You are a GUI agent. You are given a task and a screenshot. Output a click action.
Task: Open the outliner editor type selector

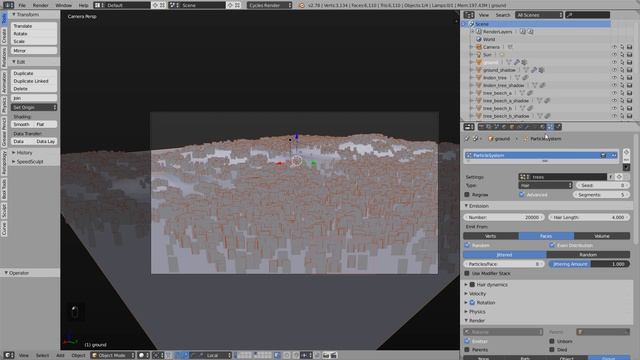pos(469,15)
